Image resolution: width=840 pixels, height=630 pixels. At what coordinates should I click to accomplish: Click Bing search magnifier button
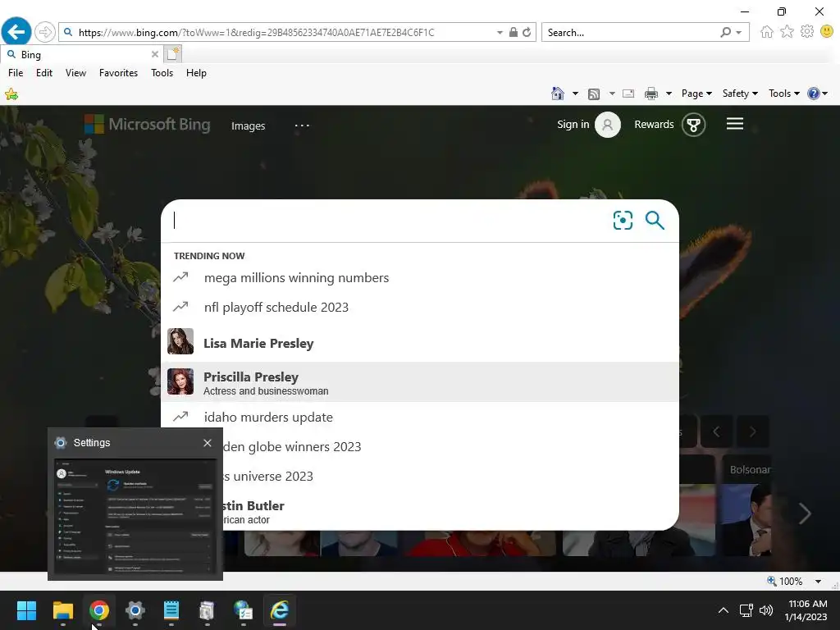655,220
